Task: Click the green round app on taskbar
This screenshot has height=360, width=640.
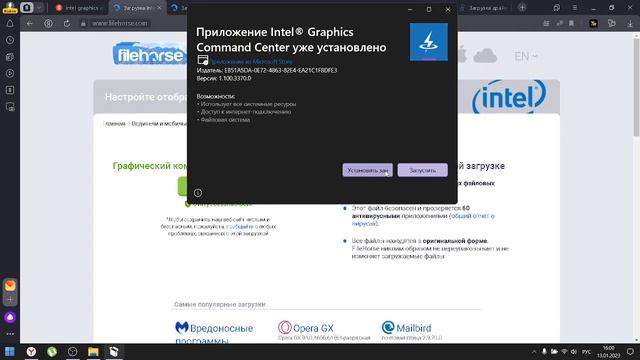Action: (x=52, y=351)
